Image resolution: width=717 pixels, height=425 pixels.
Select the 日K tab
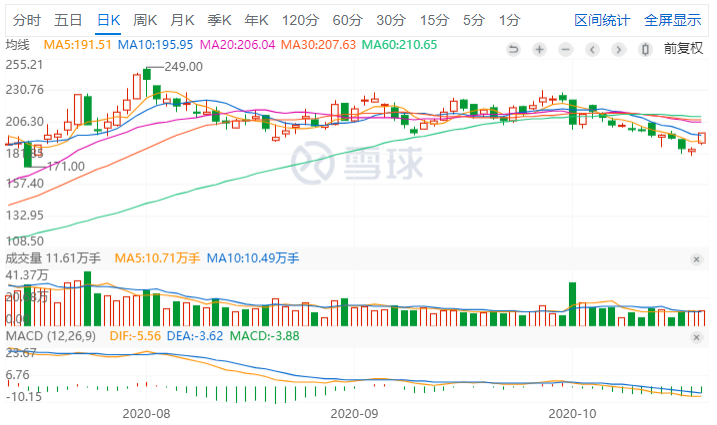pos(108,20)
